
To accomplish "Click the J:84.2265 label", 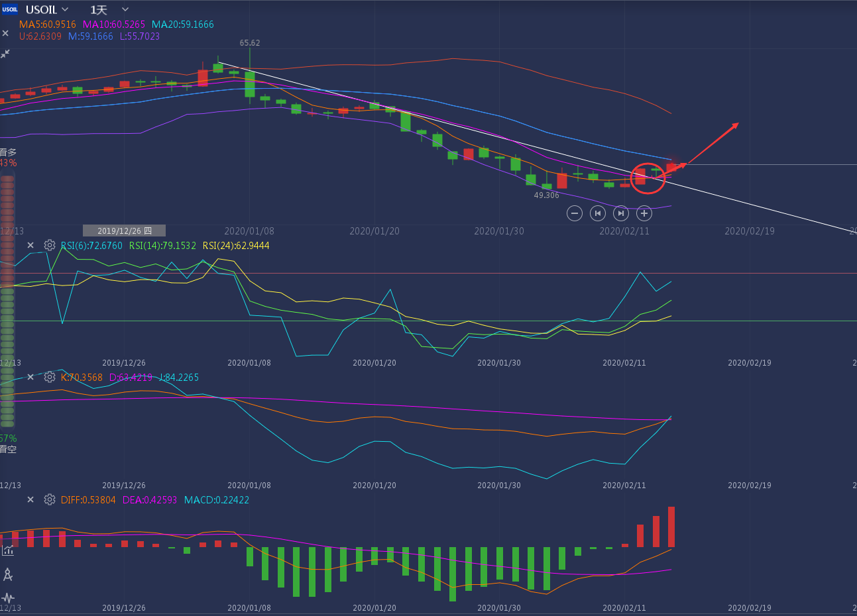I will click(x=179, y=378).
